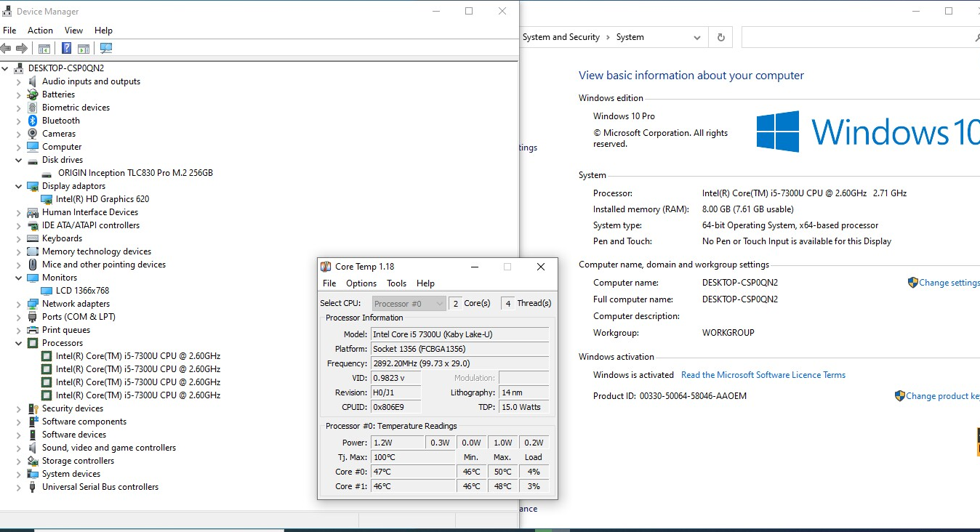Image resolution: width=980 pixels, height=532 pixels.
Task: Click the Back arrow in Device Manager toolbar
Action: pyautogui.click(x=6, y=49)
